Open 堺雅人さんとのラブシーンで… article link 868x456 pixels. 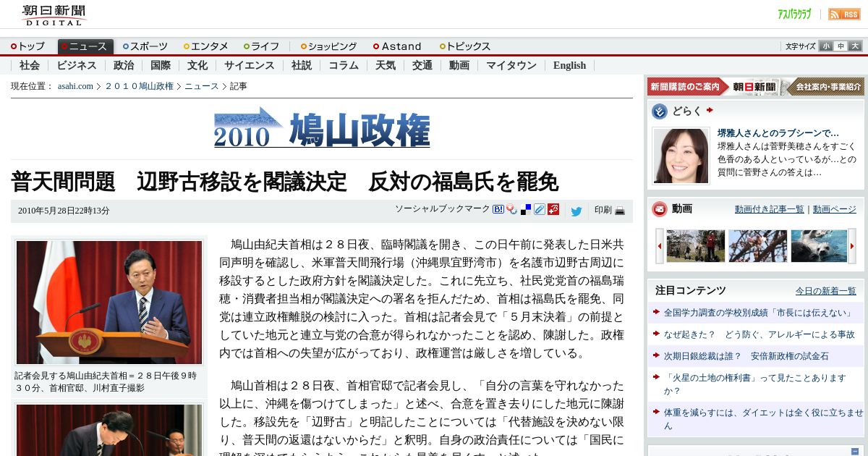[778, 133]
